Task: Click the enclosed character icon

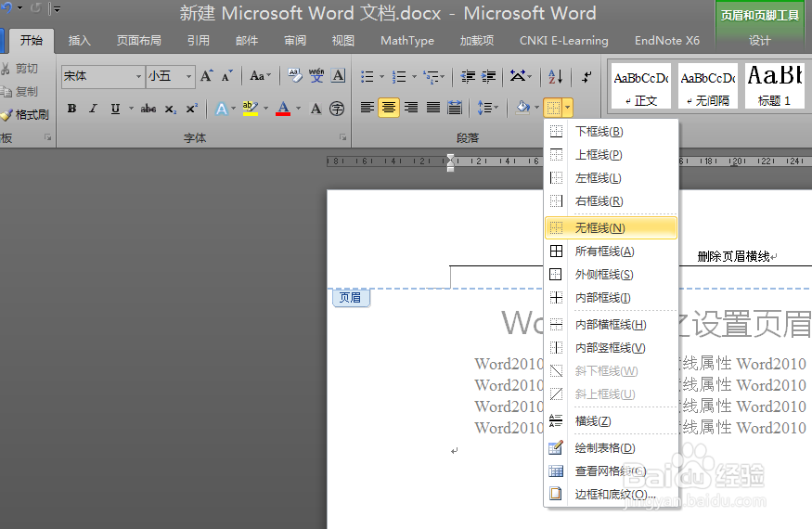Action: point(337,109)
